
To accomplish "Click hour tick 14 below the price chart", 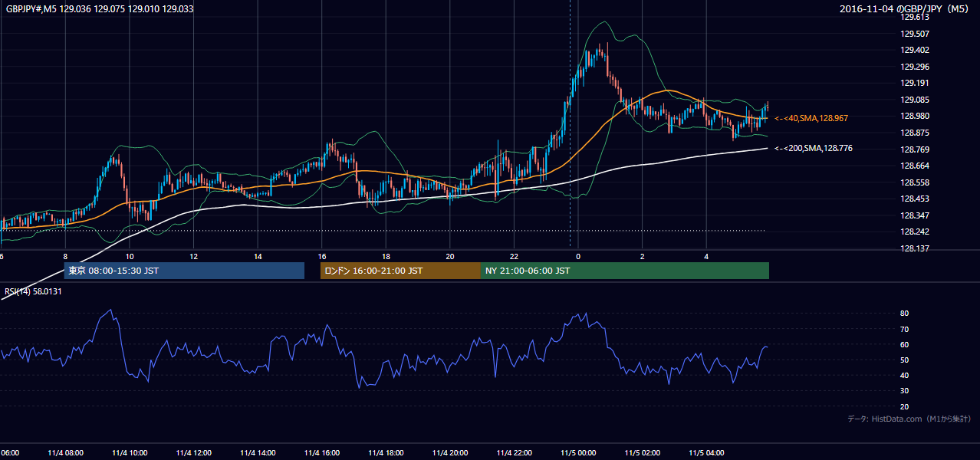I will click(258, 257).
